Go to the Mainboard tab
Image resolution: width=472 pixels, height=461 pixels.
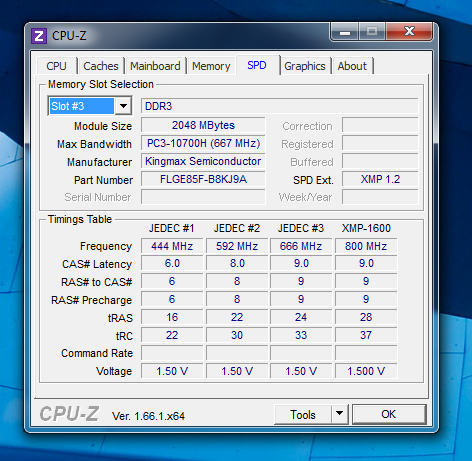155,66
